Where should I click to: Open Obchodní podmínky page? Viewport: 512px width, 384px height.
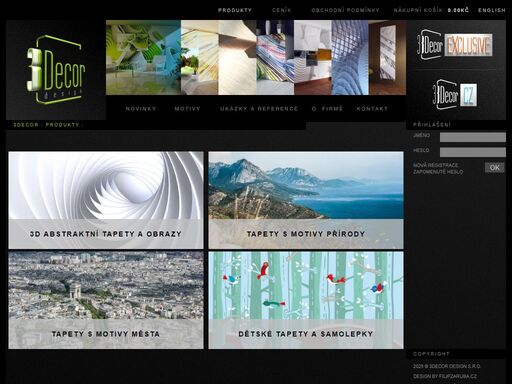[345, 10]
